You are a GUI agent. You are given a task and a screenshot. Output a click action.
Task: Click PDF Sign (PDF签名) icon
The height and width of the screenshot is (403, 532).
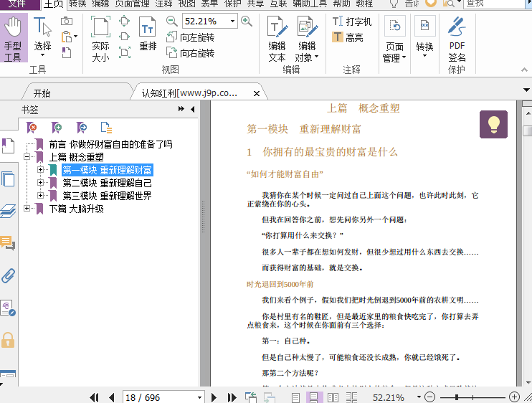click(x=457, y=39)
